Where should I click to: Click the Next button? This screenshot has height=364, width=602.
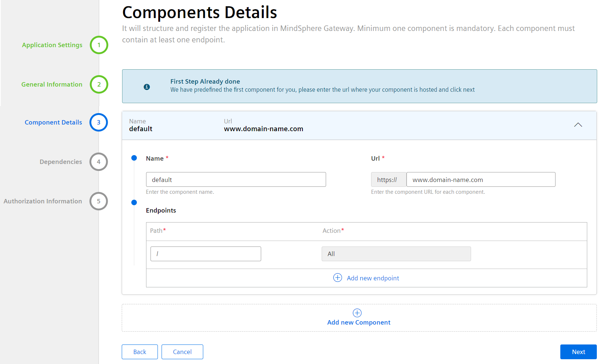point(578,352)
